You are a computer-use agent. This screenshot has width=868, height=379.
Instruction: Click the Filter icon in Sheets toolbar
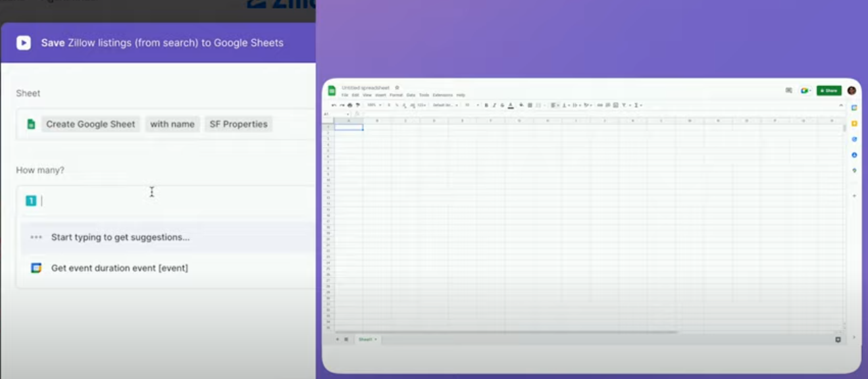pyautogui.click(x=624, y=105)
